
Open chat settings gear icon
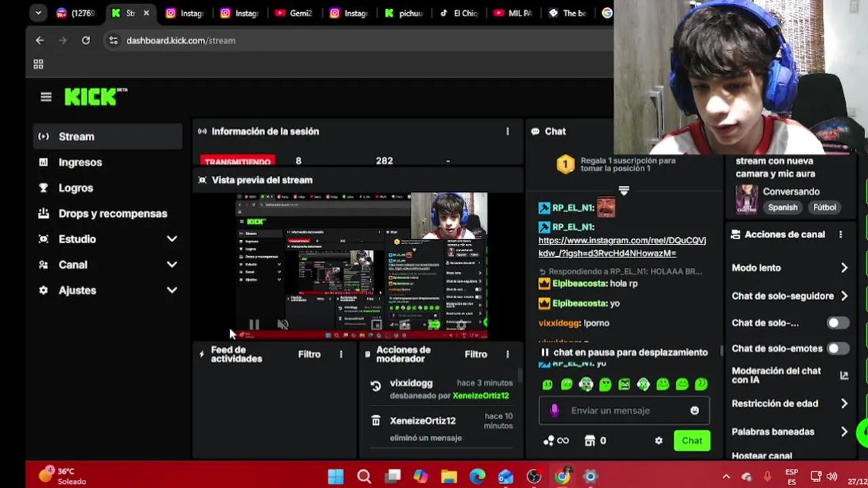(x=658, y=441)
